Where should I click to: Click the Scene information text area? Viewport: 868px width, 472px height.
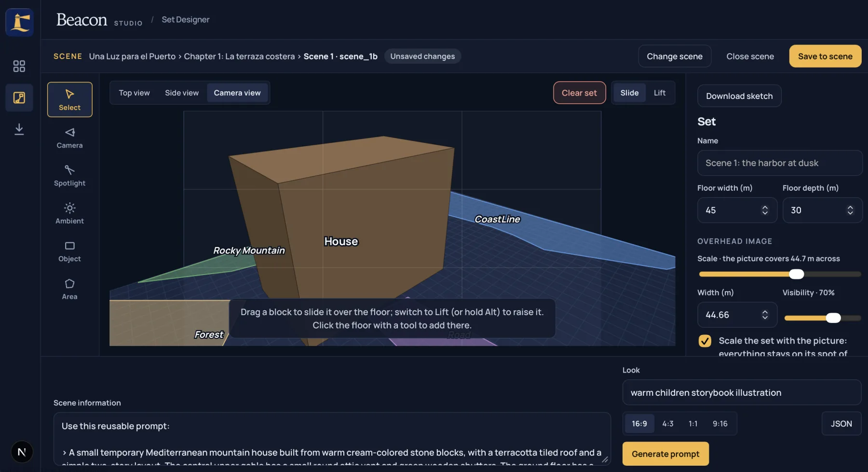tap(332, 439)
